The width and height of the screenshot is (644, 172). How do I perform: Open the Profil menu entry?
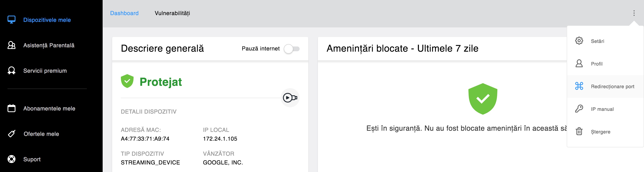pos(605,64)
